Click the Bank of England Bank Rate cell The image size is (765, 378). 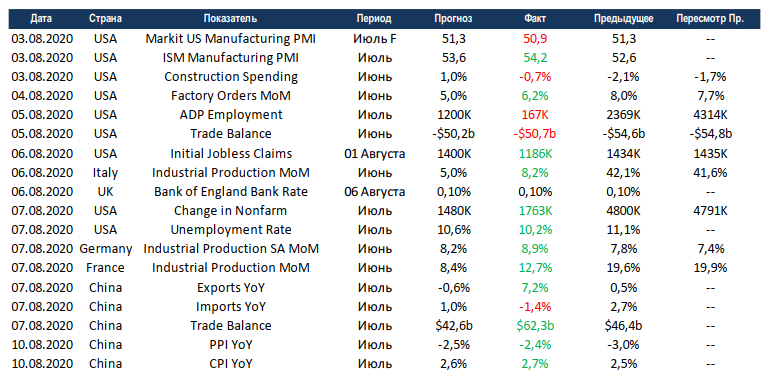coord(230,192)
